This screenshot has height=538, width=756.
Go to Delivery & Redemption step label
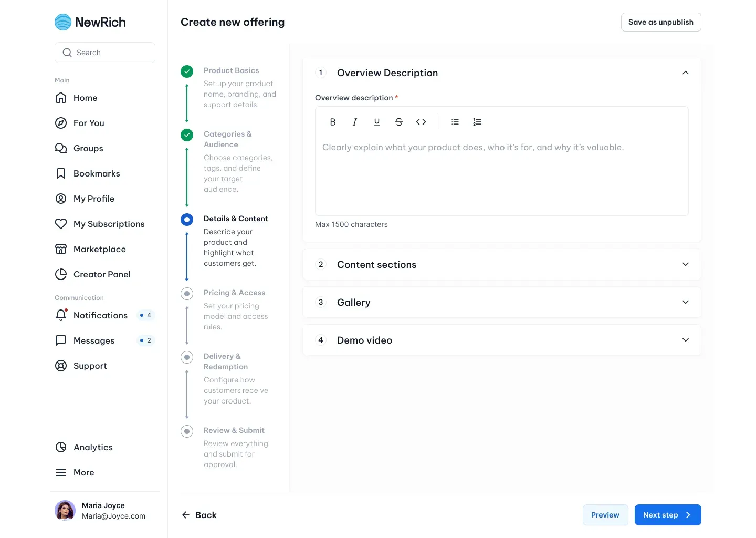pyautogui.click(x=226, y=361)
